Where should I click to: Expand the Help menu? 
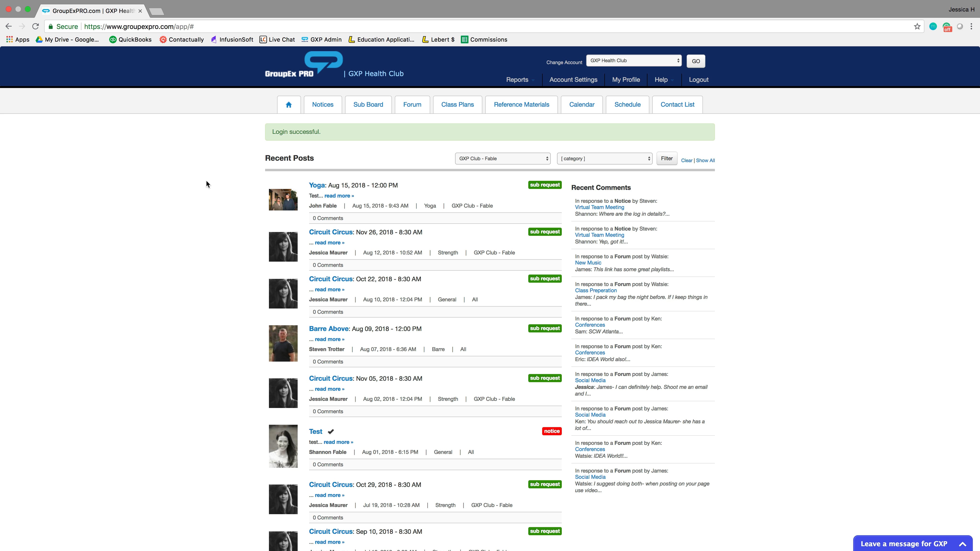(664, 80)
